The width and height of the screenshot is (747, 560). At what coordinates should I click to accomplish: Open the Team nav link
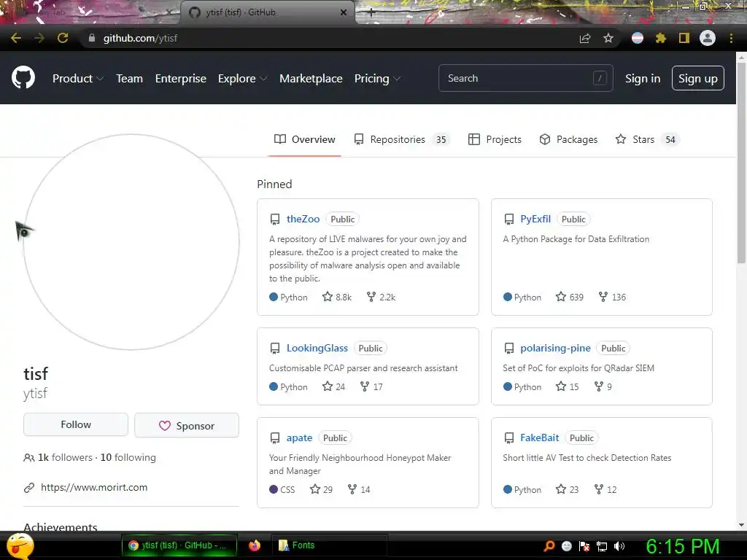click(130, 79)
